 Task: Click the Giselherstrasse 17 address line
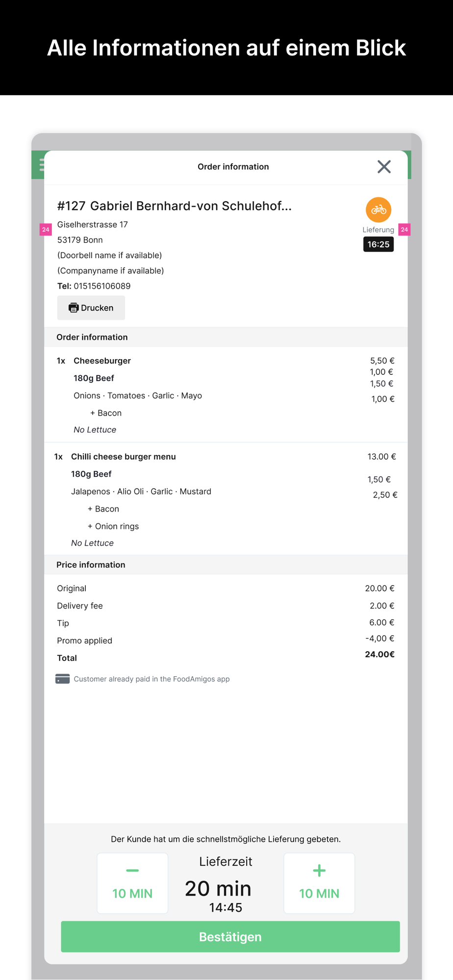tap(92, 224)
